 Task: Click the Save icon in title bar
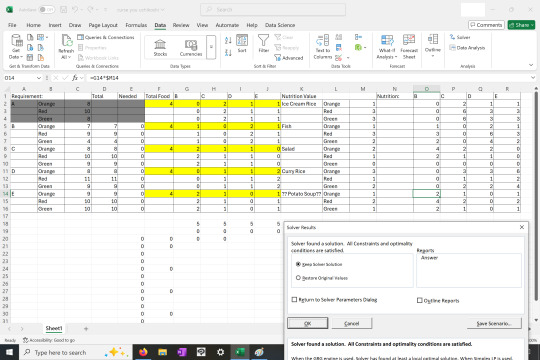[64, 10]
